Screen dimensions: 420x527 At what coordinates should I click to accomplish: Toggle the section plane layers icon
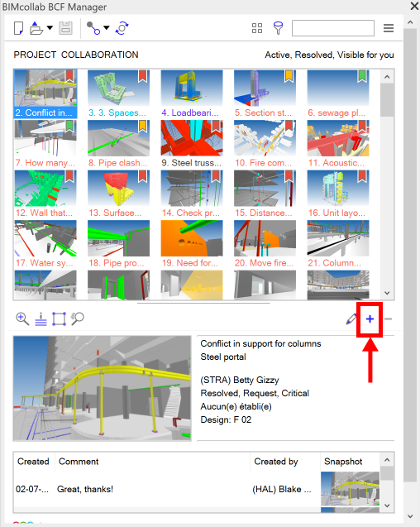point(41,319)
